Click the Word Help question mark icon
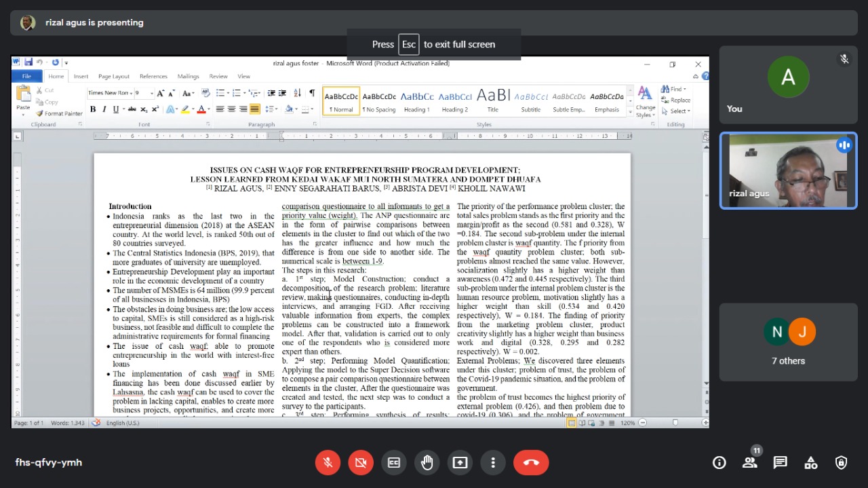The height and width of the screenshot is (488, 868). 705,76
